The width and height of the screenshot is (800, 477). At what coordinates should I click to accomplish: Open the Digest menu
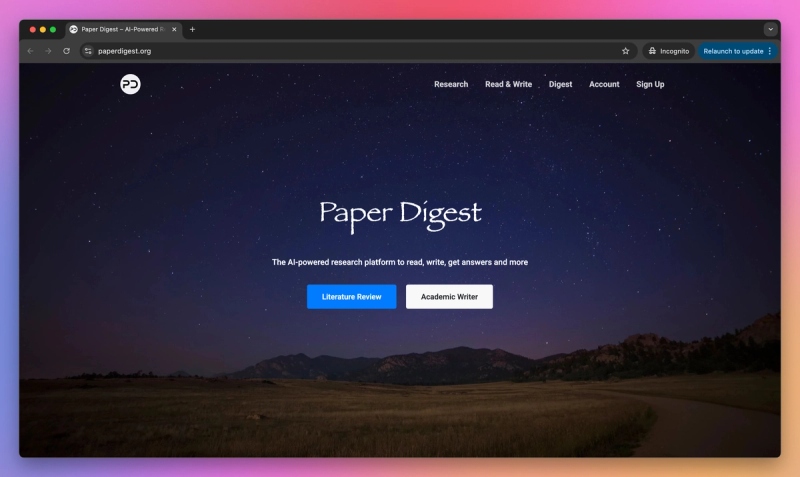[x=560, y=84]
